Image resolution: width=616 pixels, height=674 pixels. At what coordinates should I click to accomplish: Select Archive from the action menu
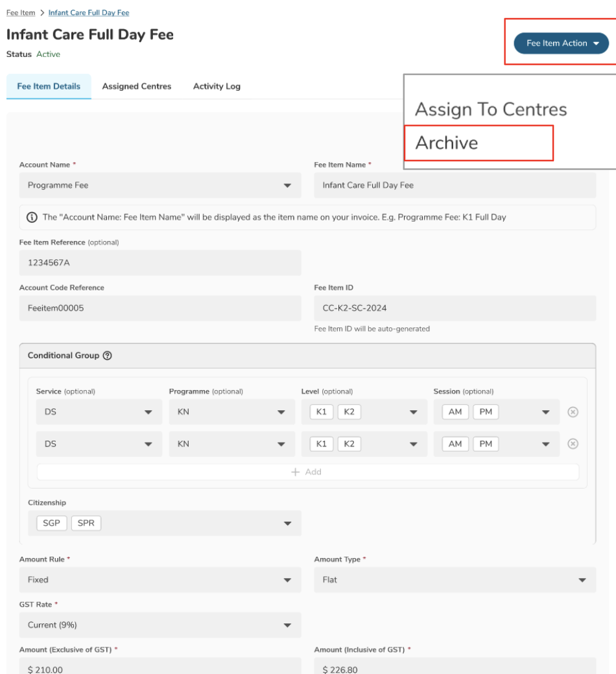[447, 143]
